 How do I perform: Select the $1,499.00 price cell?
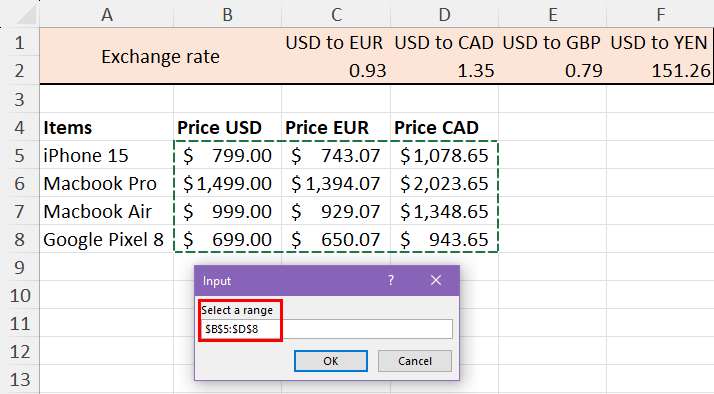[227, 183]
